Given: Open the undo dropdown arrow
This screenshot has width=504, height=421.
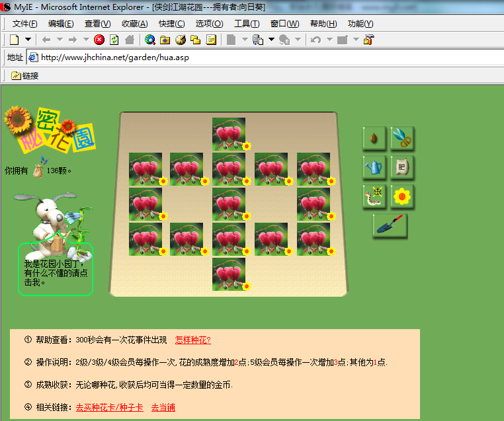Looking at the screenshot, I should (x=329, y=40).
